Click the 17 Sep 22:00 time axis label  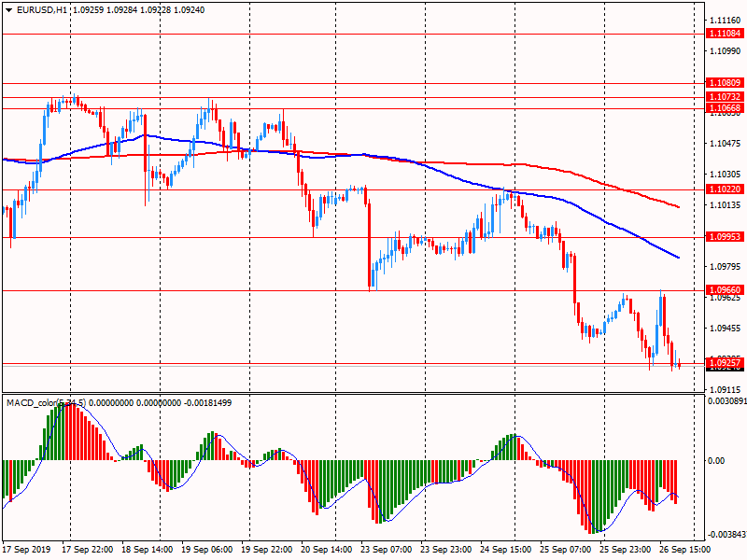click(88, 550)
